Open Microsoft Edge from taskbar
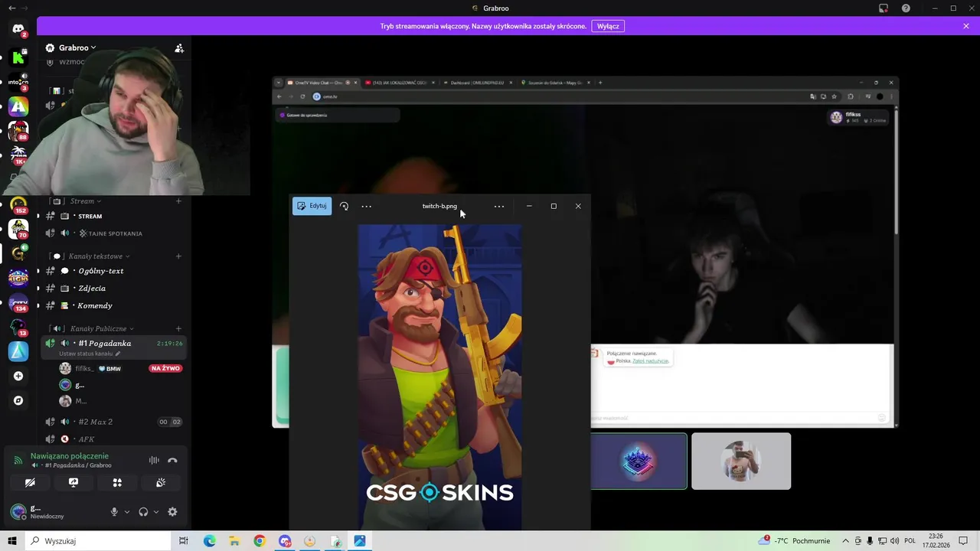Viewport: 980px width, 551px height. coord(209,541)
